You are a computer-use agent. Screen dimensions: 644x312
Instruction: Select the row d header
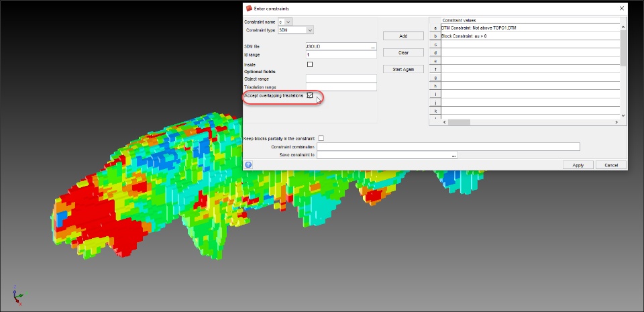click(435, 52)
